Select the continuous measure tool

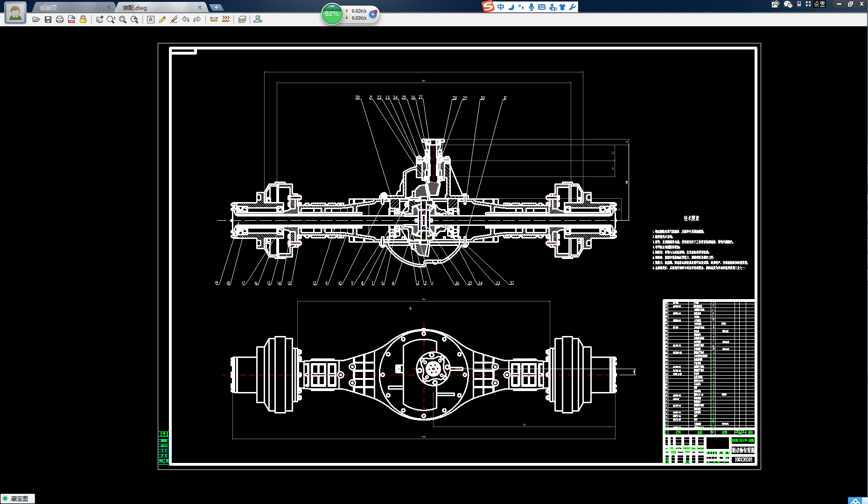tap(226, 20)
